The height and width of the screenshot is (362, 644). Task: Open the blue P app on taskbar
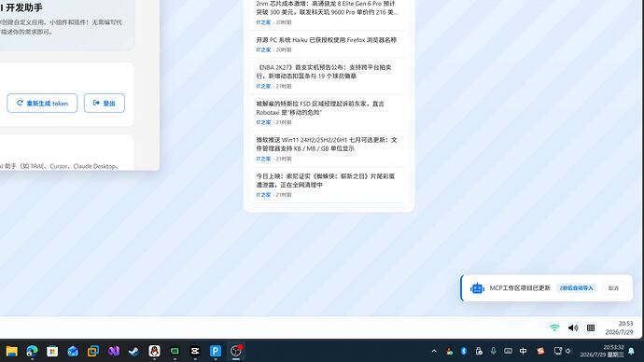[x=216, y=352]
